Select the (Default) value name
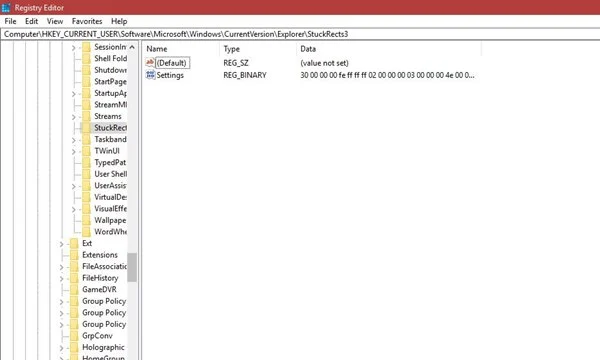 click(171, 63)
